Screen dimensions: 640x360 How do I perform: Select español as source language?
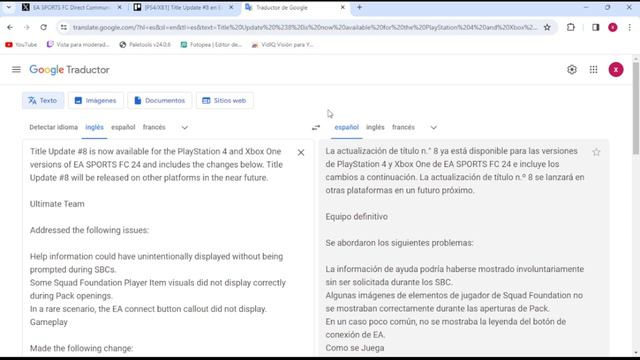point(123,127)
